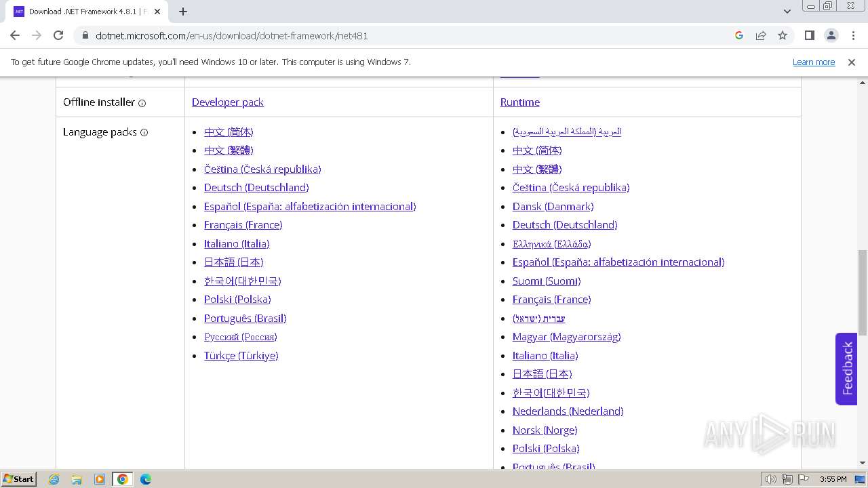
Task: Select Dansk (Danmark) runtime language pack
Action: (x=553, y=206)
